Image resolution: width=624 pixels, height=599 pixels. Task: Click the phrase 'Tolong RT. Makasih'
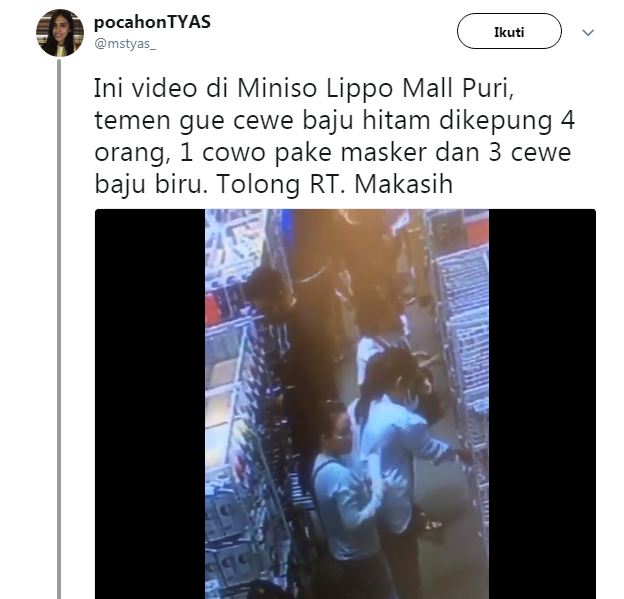pos(335,184)
